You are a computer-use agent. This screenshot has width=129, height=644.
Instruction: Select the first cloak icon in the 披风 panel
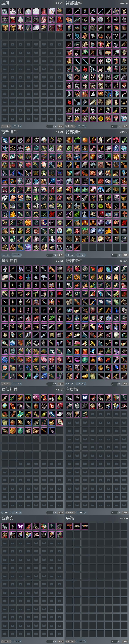tap(5, 11)
